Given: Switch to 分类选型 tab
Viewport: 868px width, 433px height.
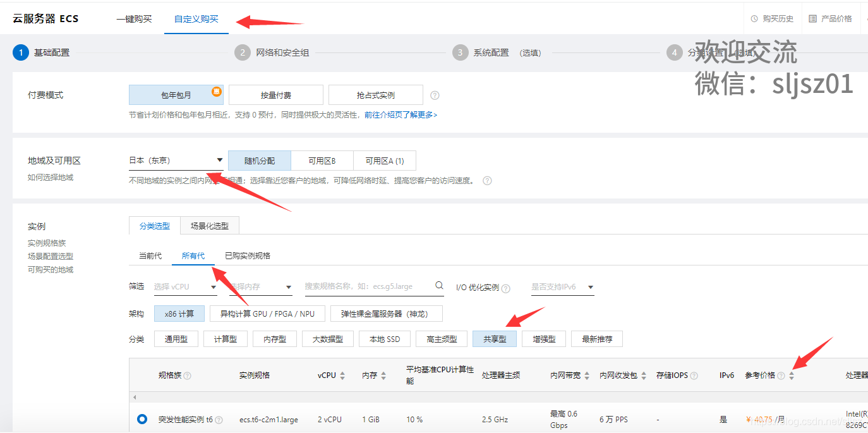Looking at the screenshot, I should [155, 226].
